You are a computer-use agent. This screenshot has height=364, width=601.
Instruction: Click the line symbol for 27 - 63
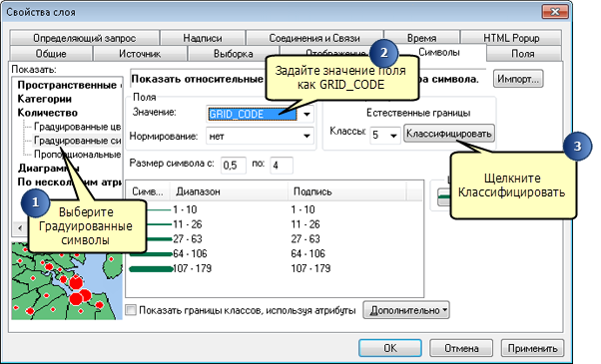point(159,239)
